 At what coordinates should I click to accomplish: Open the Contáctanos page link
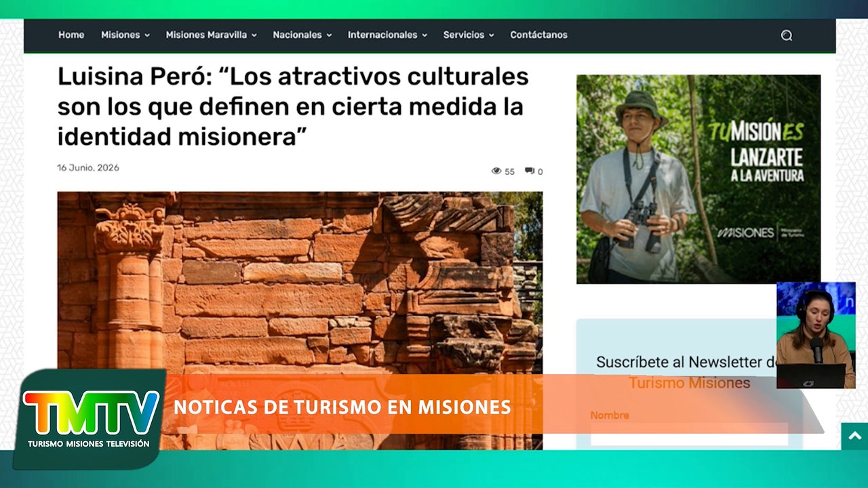539,35
